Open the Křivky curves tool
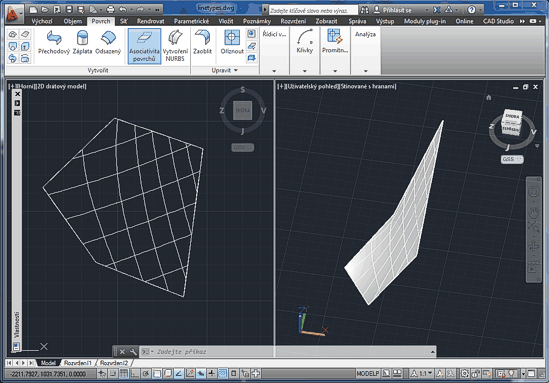This screenshot has height=383, width=549. pyautogui.click(x=305, y=41)
